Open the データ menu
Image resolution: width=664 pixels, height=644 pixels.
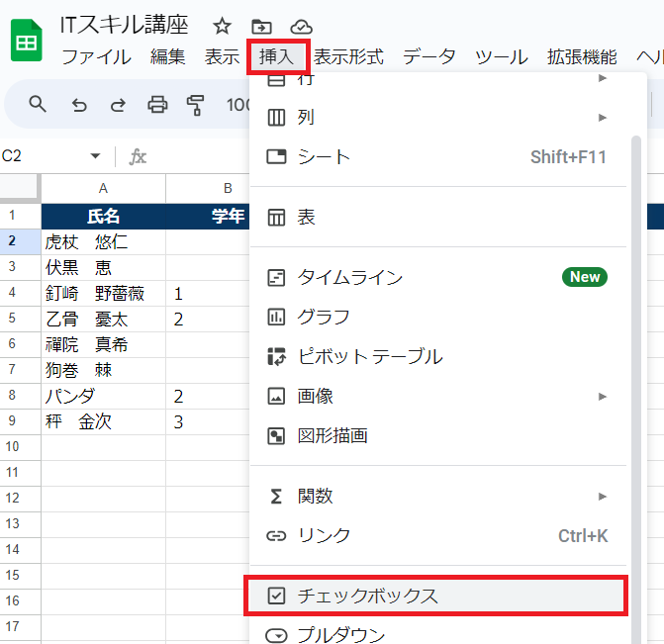(x=428, y=57)
